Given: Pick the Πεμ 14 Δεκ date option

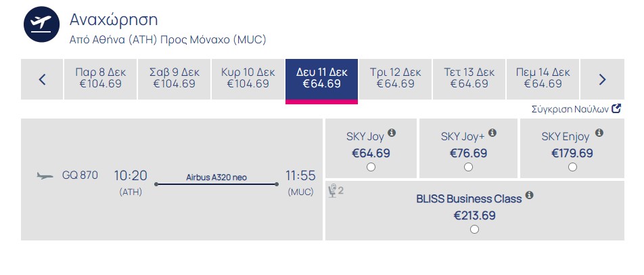Looking at the screenshot, I should [543, 79].
